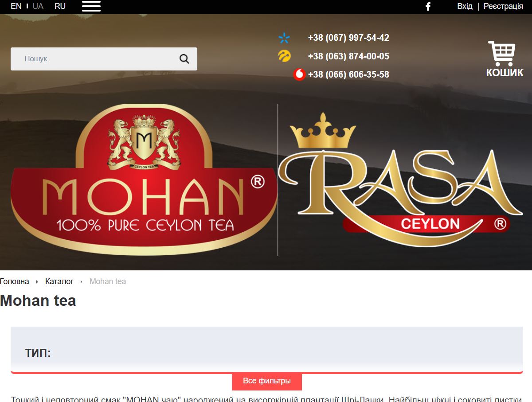This screenshot has height=402, width=532.
Task: Switch language to EN
Action: click(16, 6)
